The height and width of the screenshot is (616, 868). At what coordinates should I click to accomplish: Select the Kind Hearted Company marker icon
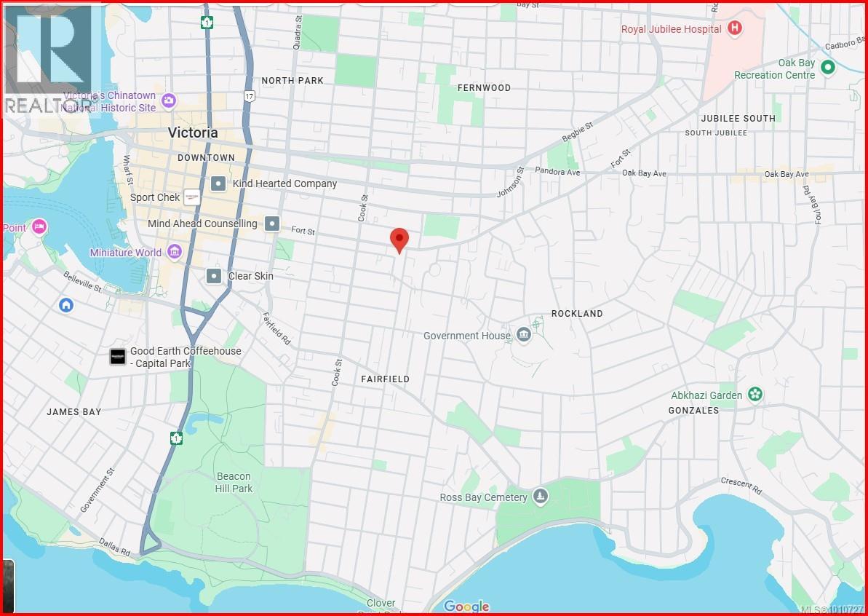[x=218, y=183]
